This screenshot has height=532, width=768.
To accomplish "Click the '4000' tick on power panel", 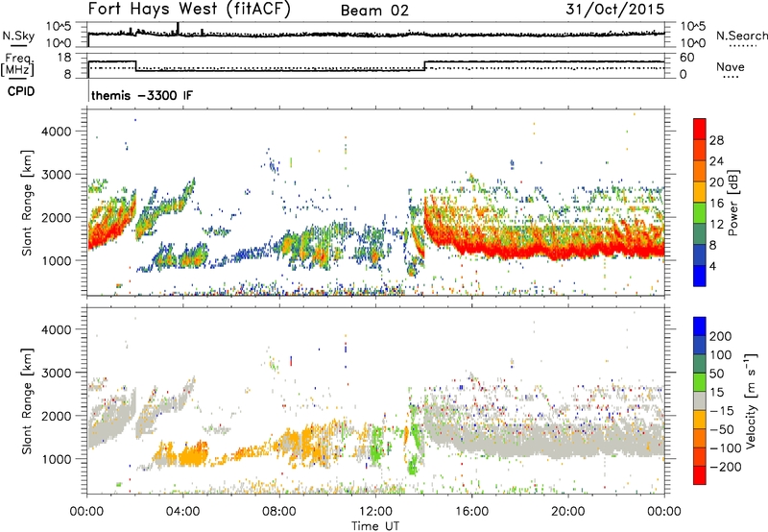I will click(57, 132).
